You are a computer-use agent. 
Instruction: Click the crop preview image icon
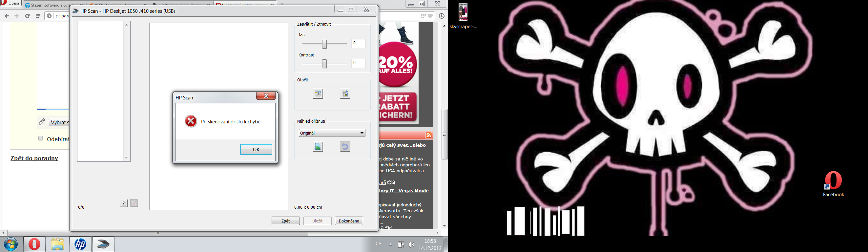click(318, 147)
